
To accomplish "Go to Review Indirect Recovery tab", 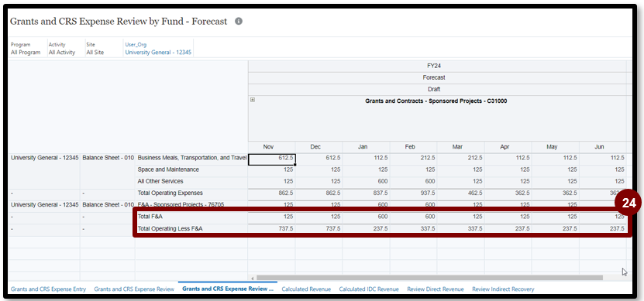I will coord(503,289).
